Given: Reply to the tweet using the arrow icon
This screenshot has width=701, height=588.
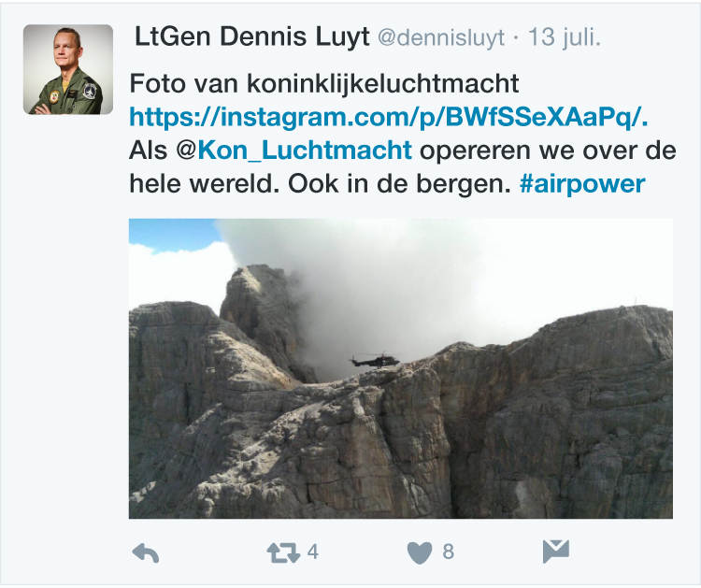Looking at the screenshot, I should click(x=146, y=553).
